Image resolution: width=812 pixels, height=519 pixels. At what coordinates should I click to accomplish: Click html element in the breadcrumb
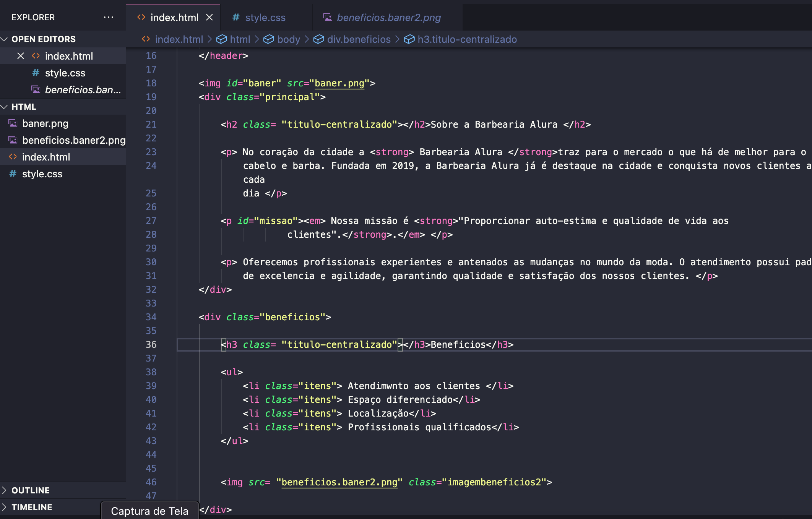(240, 39)
